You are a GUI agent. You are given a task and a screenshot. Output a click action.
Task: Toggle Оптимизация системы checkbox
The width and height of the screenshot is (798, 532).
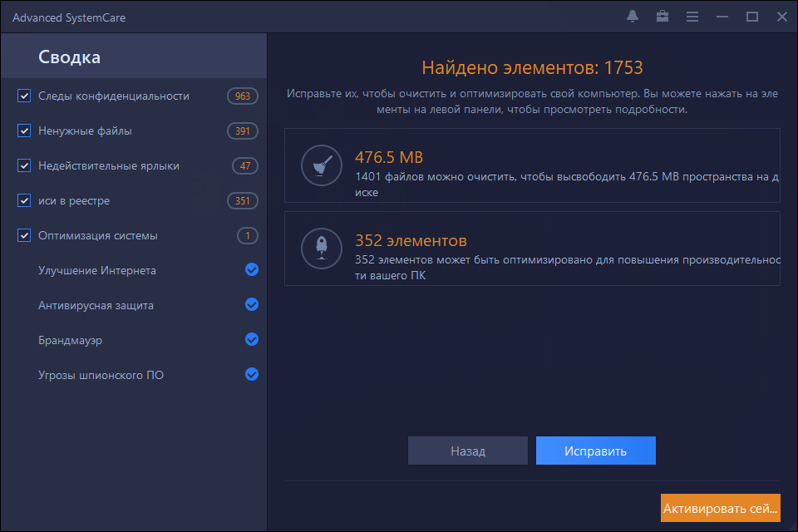tap(24, 235)
